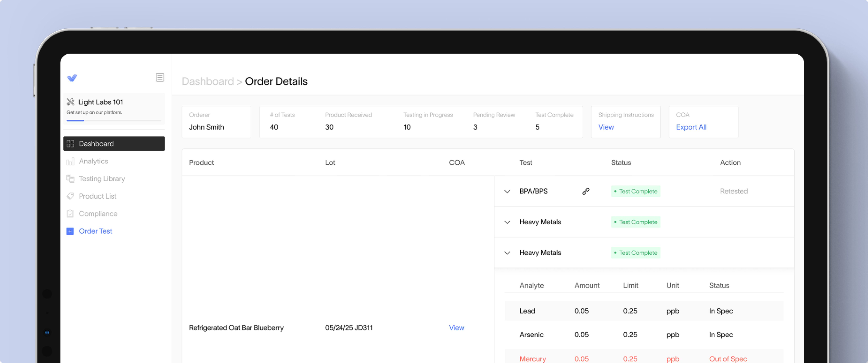The image size is (868, 363).
Task: Click the blue checkmark logo in the sidebar
Action: (72, 78)
